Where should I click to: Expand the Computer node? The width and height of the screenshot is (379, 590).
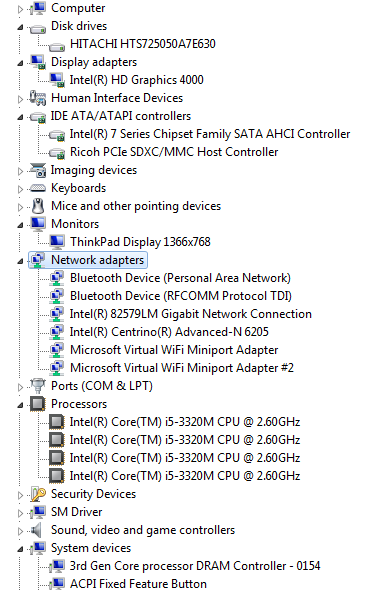pos(20,9)
